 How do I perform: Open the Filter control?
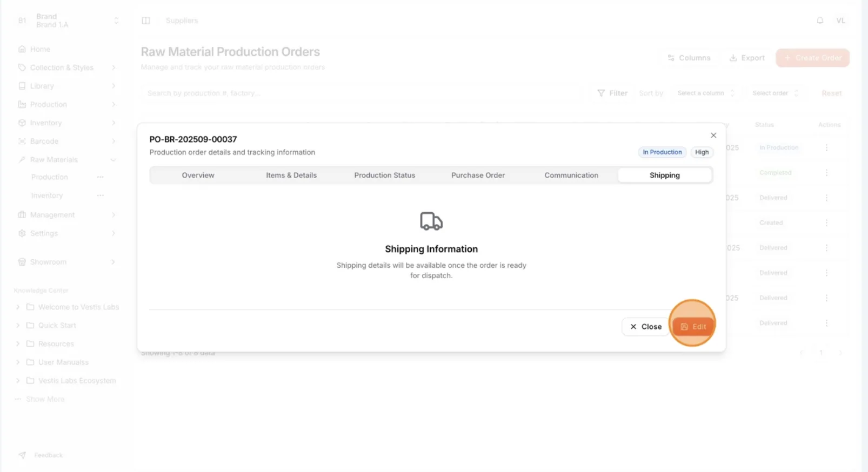pyautogui.click(x=612, y=93)
